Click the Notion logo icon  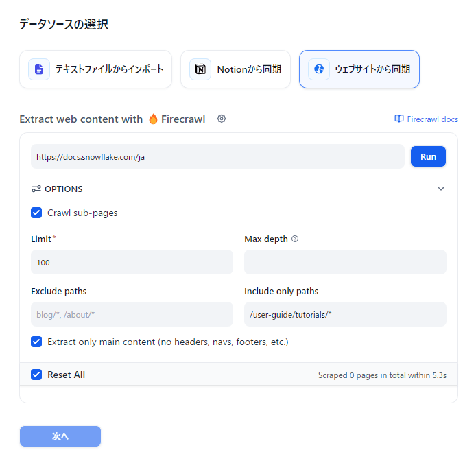point(200,69)
